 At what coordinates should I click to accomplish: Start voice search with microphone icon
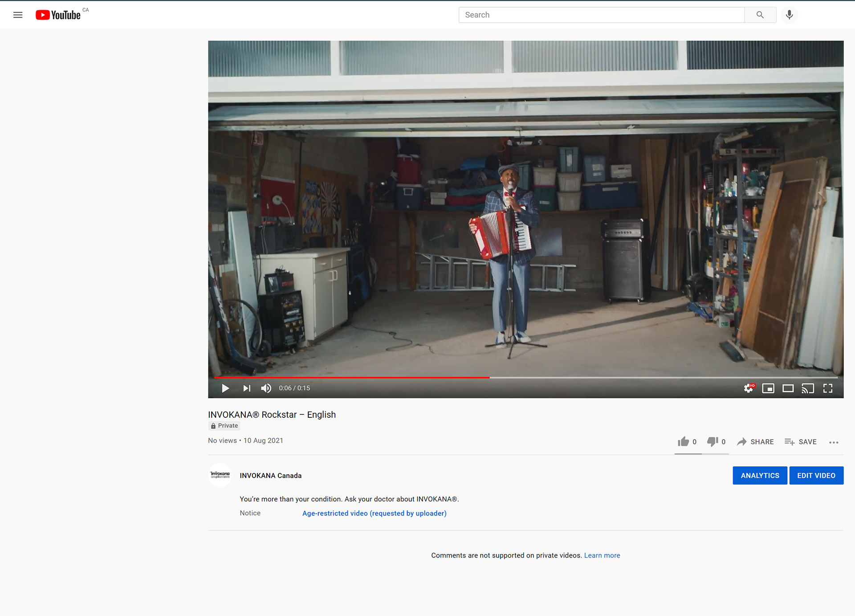[x=789, y=15]
